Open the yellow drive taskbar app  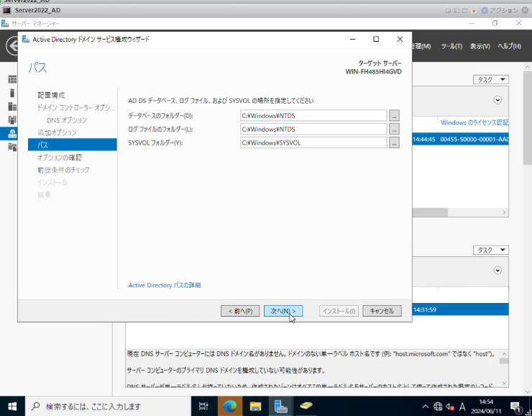[x=306, y=405]
